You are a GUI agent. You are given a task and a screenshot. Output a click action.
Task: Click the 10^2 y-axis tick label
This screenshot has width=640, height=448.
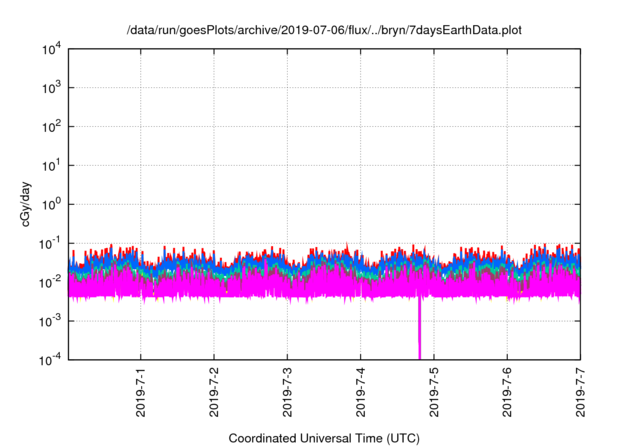click(x=51, y=126)
